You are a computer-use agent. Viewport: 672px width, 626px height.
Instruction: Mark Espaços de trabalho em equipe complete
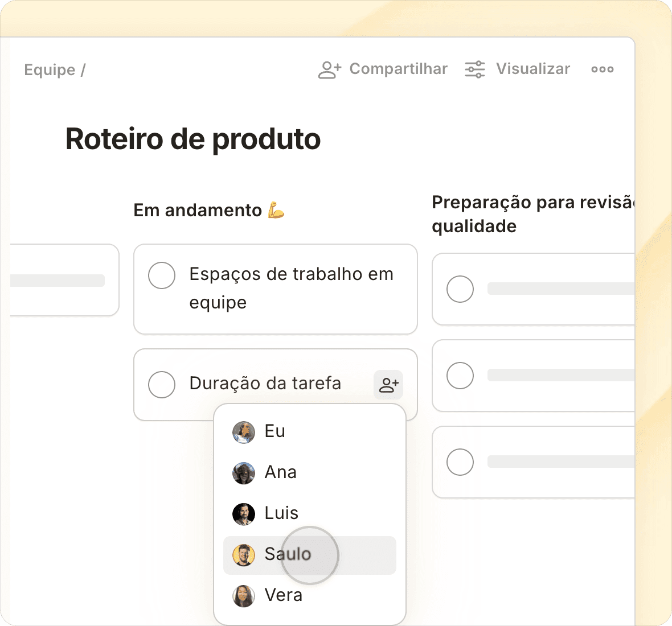[162, 275]
